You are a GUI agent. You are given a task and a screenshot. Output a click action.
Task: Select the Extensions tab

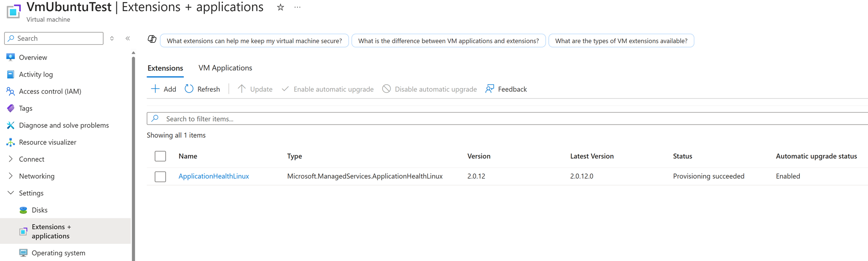point(165,68)
